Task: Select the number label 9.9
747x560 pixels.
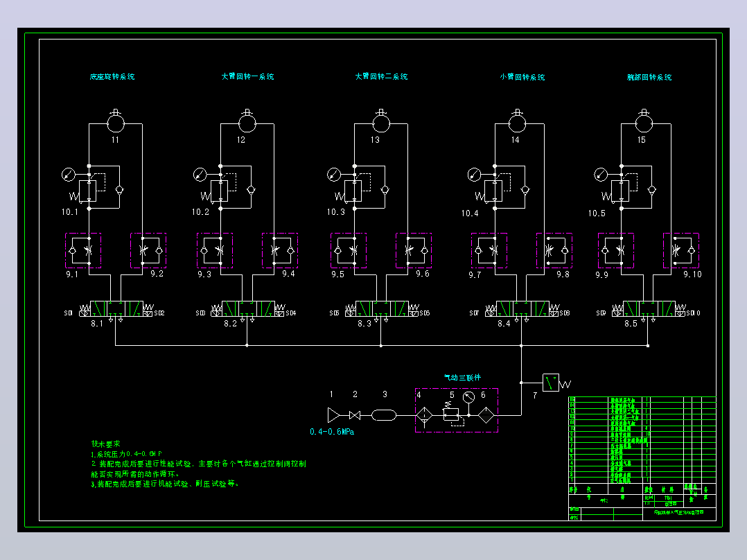Action: tap(601, 275)
